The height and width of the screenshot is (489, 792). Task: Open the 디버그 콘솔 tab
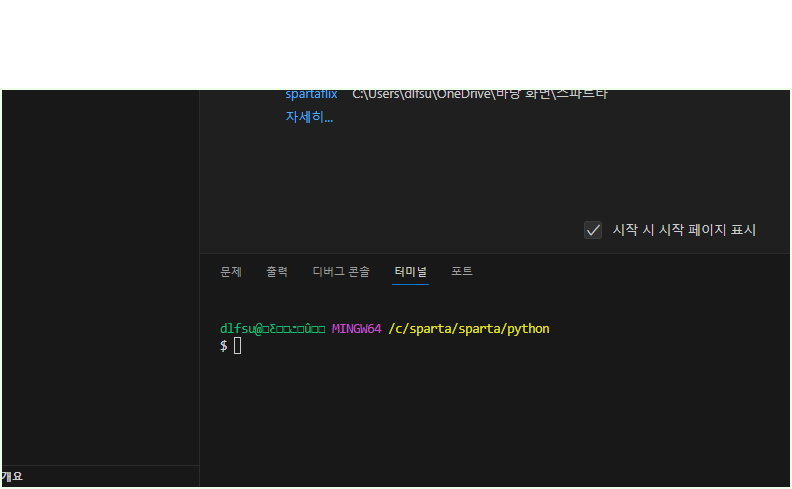pos(341,272)
